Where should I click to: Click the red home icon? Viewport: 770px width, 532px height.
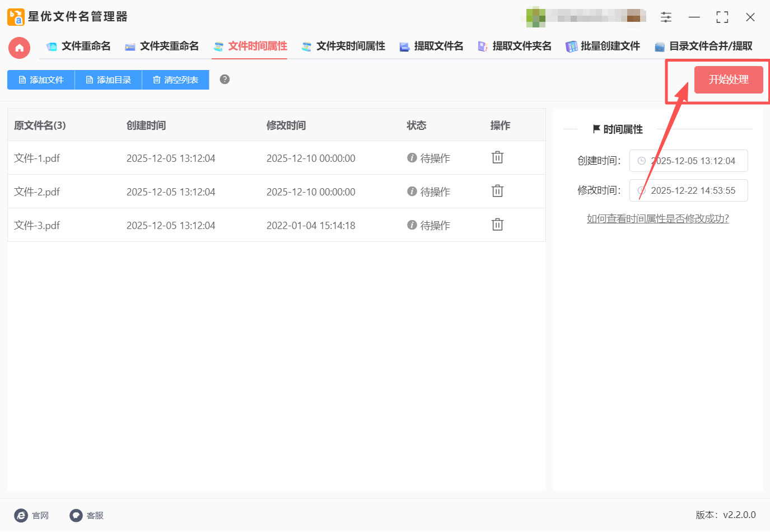(19, 48)
